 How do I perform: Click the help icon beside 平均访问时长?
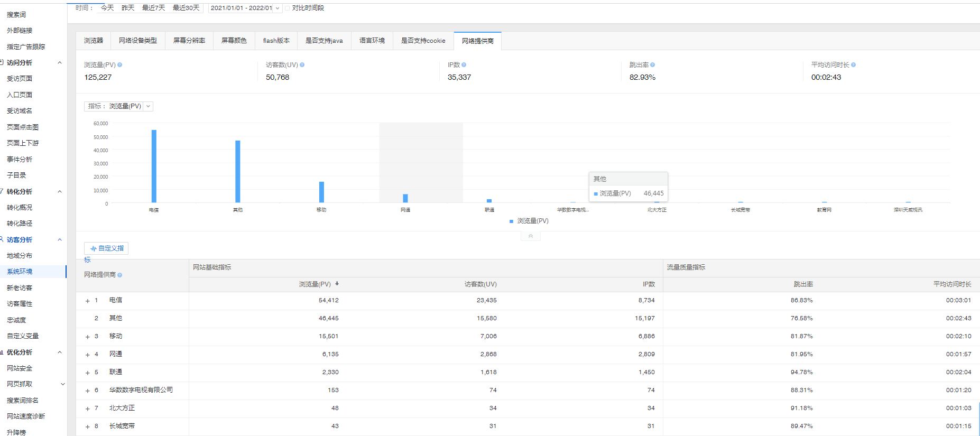854,65
